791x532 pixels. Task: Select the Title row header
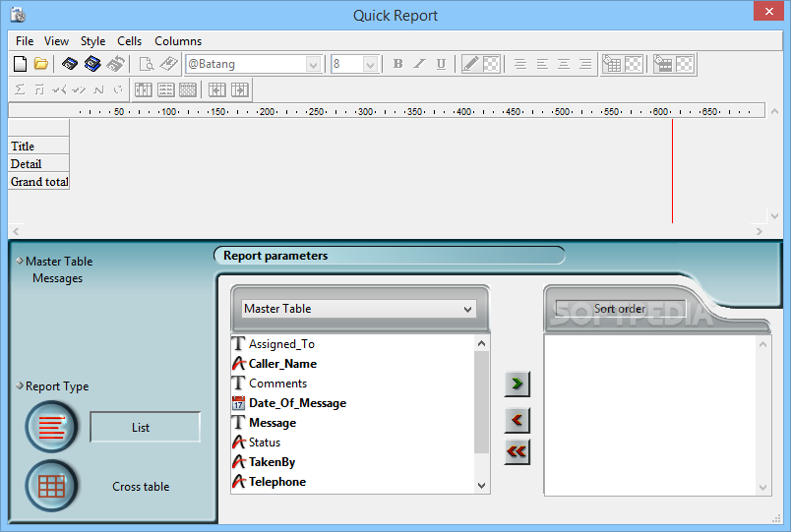coord(38,147)
